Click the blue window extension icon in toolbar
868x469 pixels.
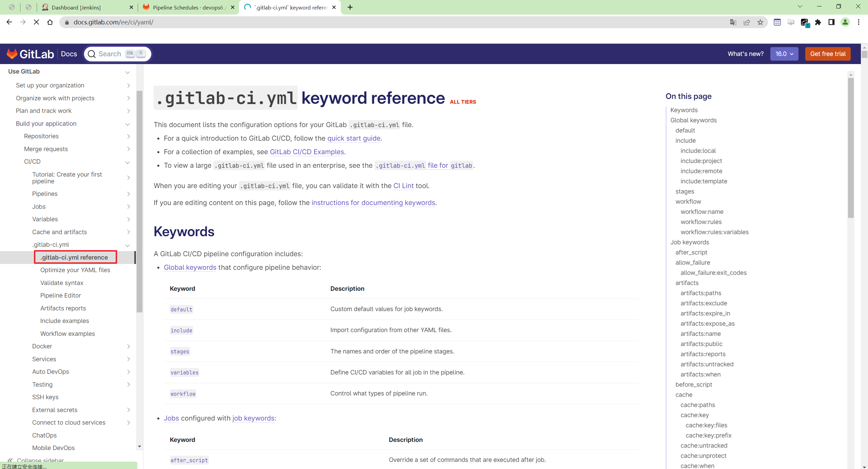[x=777, y=22]
